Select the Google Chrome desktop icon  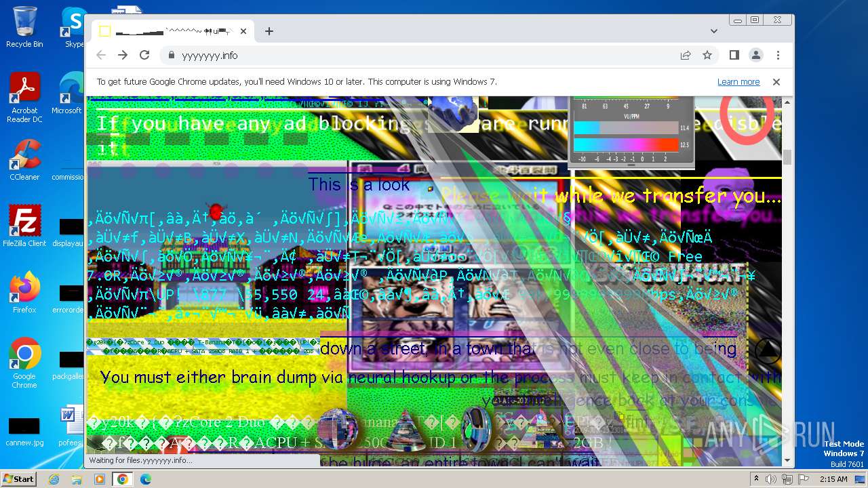click(24, 363)
